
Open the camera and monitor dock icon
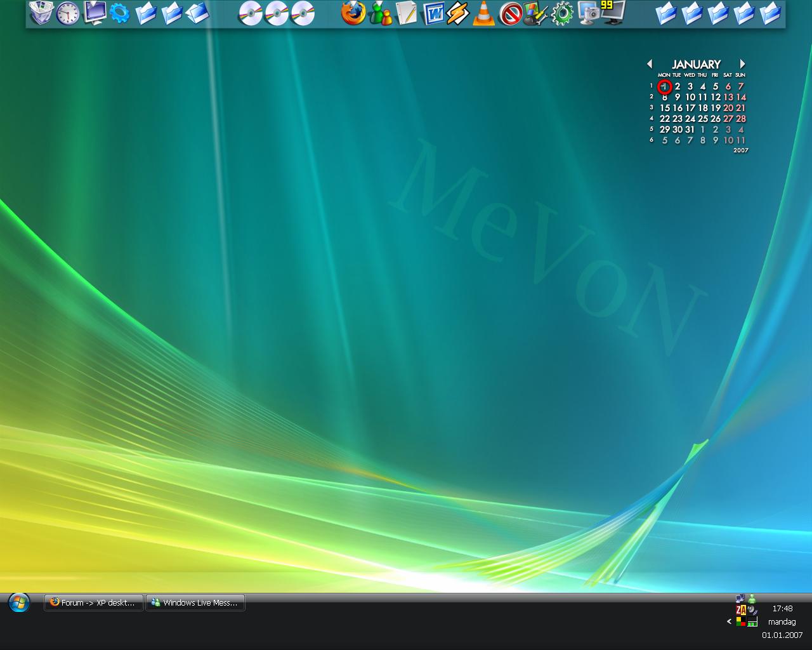(x=588, y=13)
